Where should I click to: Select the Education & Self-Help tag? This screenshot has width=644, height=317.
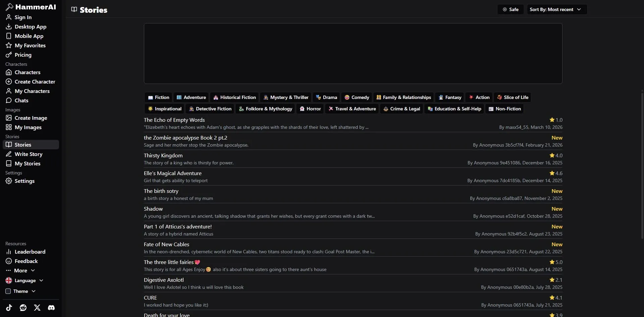click(454, 109)
